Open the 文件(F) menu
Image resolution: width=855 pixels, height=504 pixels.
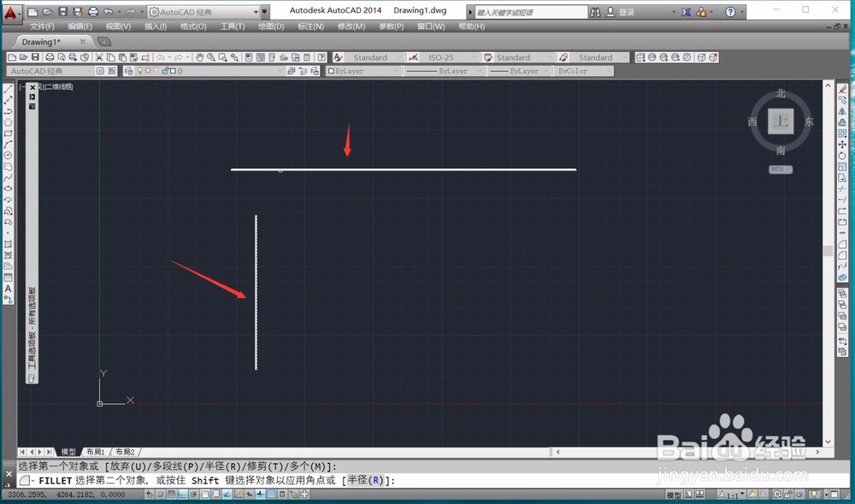coord(42,26)
